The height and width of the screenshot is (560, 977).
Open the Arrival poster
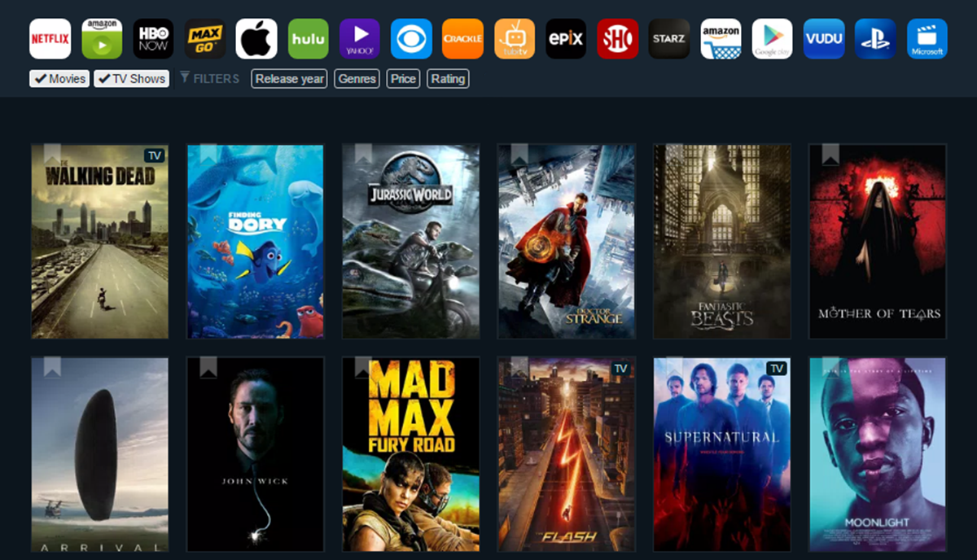[100, 454]
